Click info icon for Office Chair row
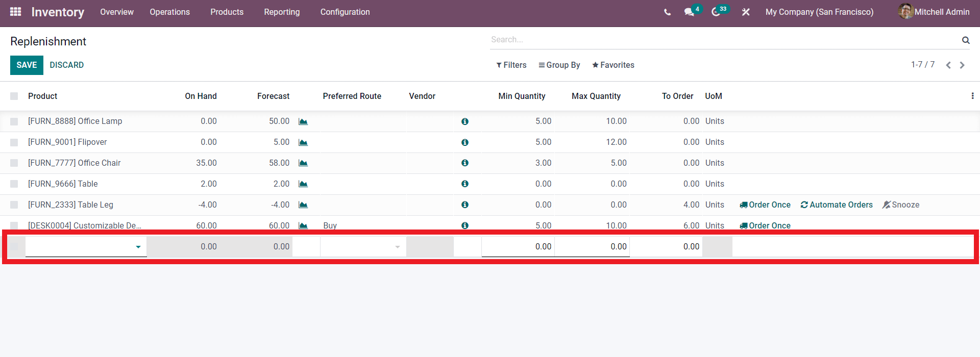The width and height of the screenshot is (980, 357). (x=465, y=163)
